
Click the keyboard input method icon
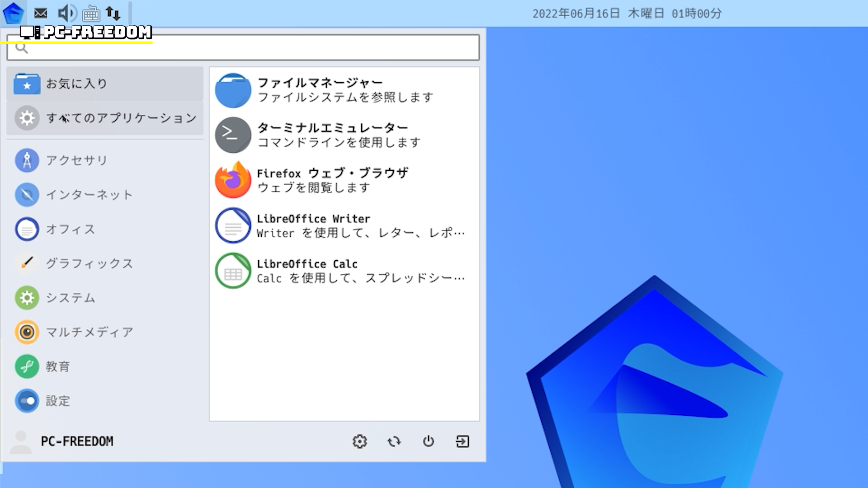(x=91, y=14)
